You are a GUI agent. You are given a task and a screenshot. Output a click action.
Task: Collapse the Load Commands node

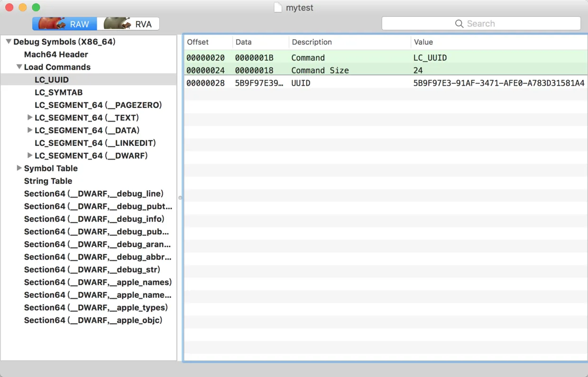[x=19, y=67]
